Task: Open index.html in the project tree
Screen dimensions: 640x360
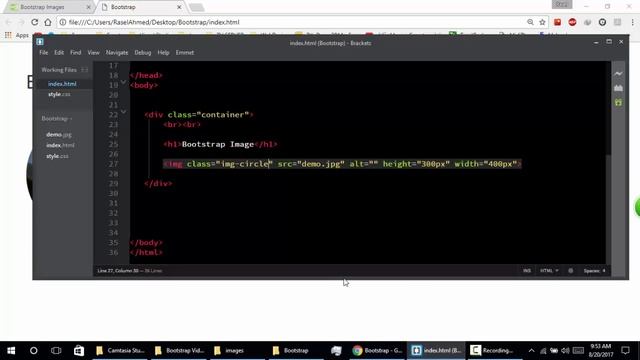Action: [60, 145]
